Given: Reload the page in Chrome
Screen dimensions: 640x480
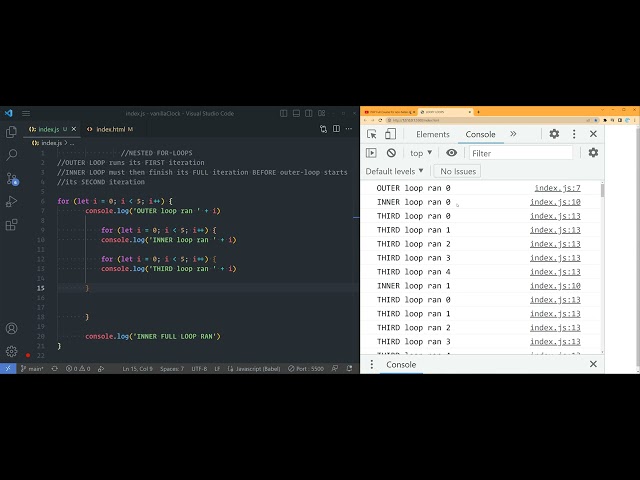Looking at the screenshot, I should pyautogui.click(x=380, y=120).
